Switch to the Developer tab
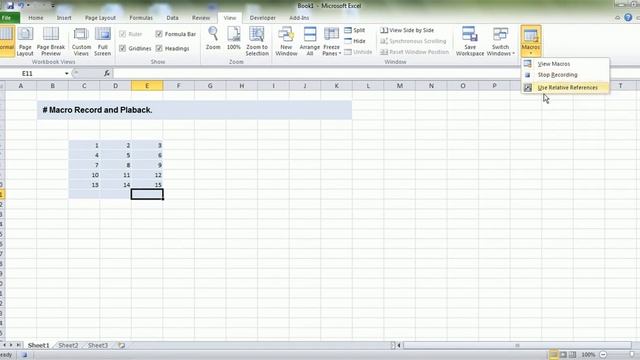640x360 pixels. pyautogui.click(x=262, y=18)
